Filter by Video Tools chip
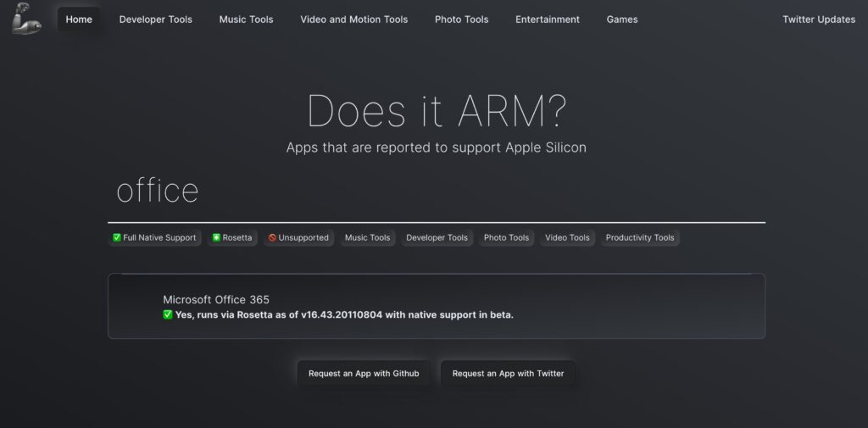Screen dimensions: 868x428 click(x=567, y=237)
